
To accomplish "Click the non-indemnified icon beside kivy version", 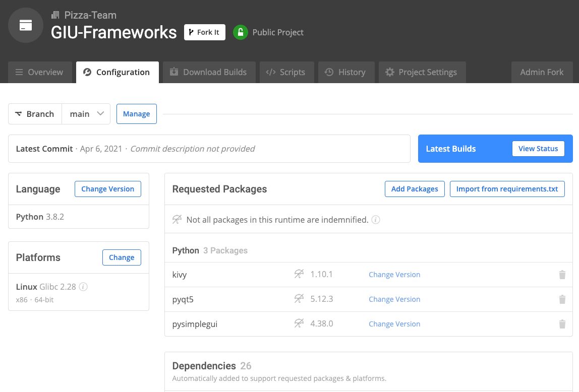I will click(x=299, y=274).
